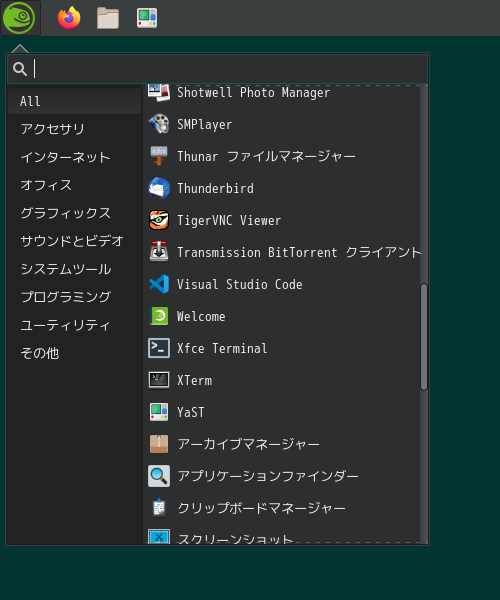Click the Thunderbird icon
This screenshot has height=600, width=500.
coord(159,188)
